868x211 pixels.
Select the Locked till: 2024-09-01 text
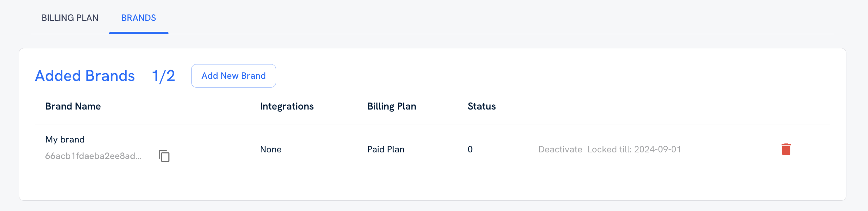point(634,149)
